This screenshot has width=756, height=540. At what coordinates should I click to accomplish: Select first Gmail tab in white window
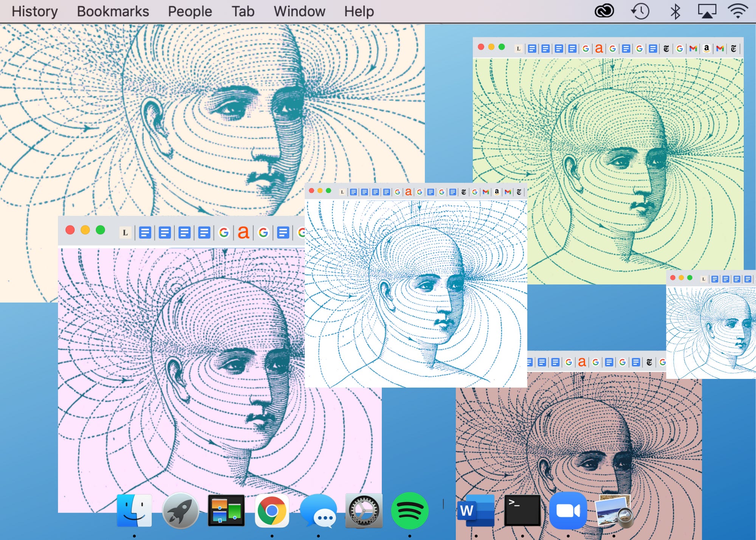click(486, 192)
